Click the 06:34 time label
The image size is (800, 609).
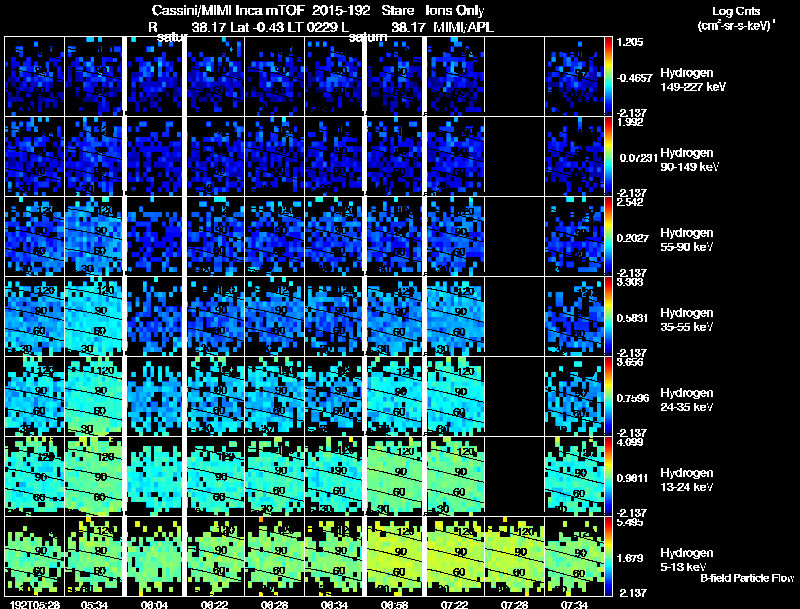(335, 605)
